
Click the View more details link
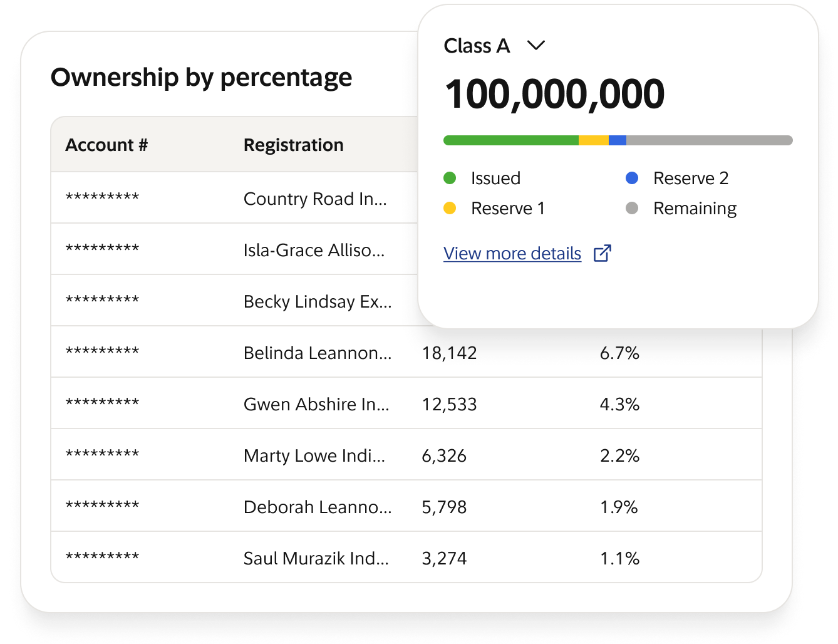coord(512,253)
